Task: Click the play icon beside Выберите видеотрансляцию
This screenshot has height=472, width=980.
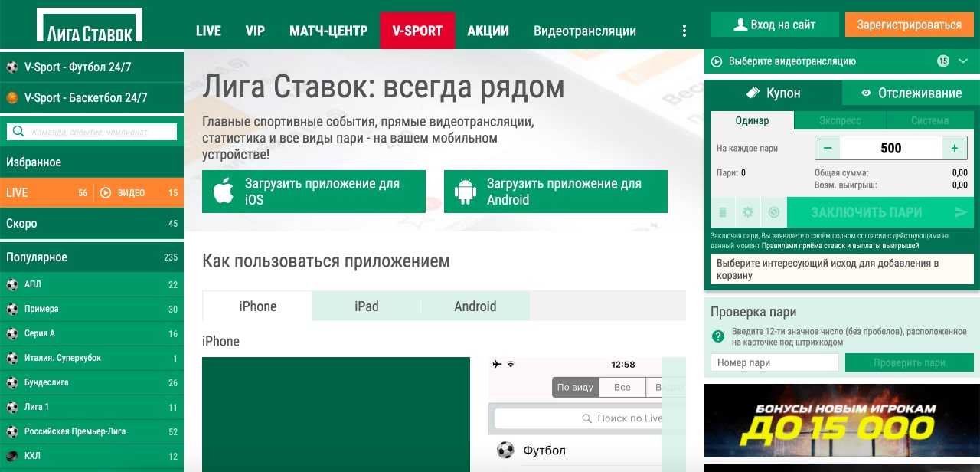Action: 717,61
